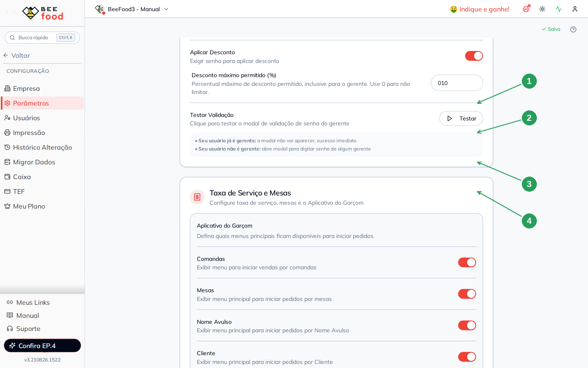
Task: Click the Aplicativo do Garçom heading
Action: tap(225, 226)
